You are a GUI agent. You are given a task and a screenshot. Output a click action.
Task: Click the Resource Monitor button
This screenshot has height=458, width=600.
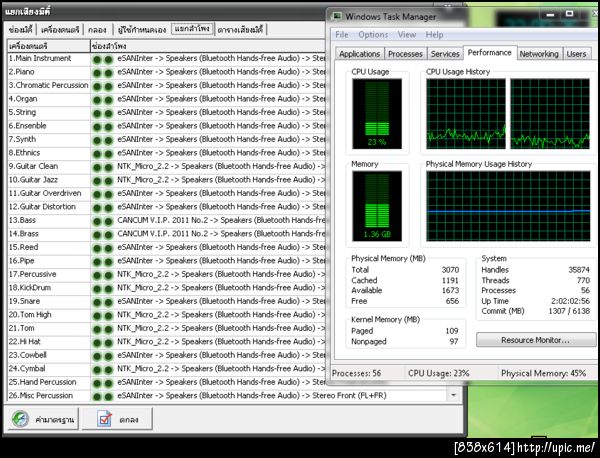click(536, 340)
